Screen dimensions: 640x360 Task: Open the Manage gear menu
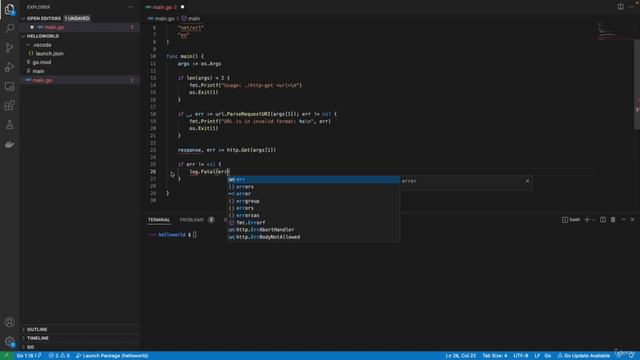click(9, 341)
